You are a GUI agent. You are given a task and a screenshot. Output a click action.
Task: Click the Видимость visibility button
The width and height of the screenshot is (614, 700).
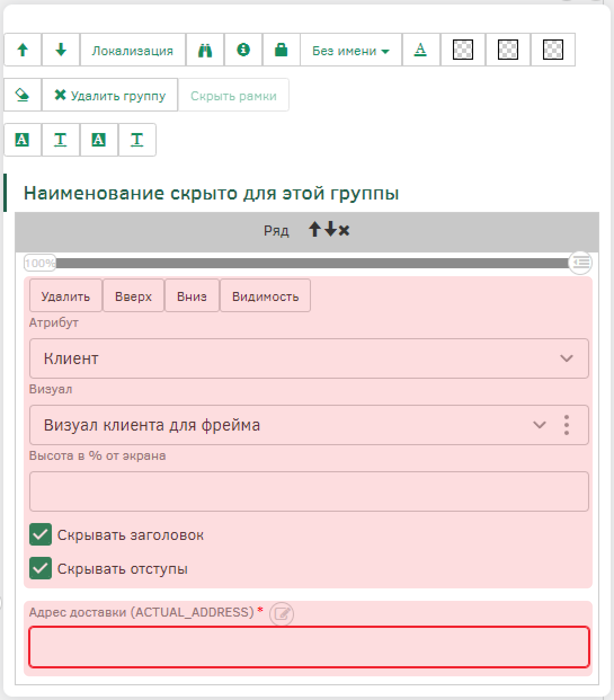pos(265,296)
